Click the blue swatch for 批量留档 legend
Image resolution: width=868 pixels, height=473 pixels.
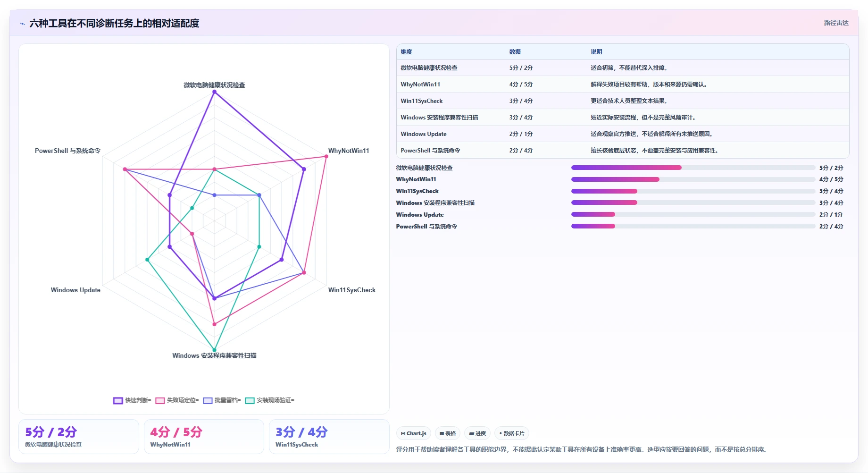[x=208, y=401]
